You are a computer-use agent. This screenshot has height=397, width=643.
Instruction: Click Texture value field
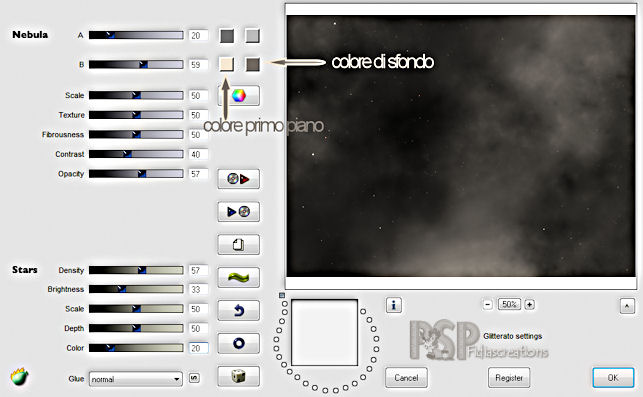click(198, 115)
